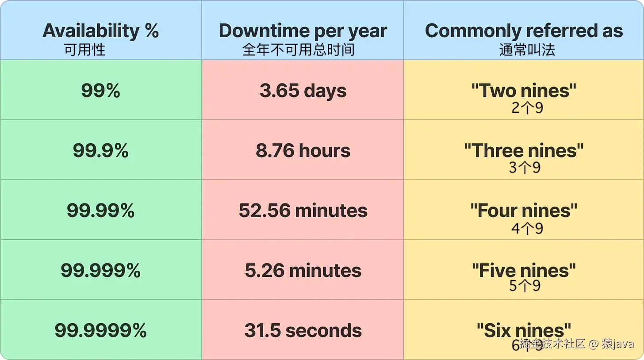Click the "Four nines" label

pos(524,211)
